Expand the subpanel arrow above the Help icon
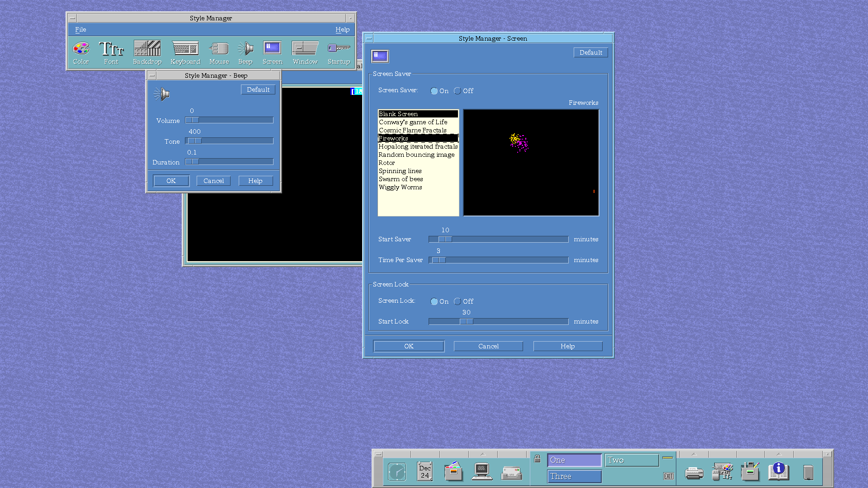The width and height of the screenshot is (868, 488). 778,454
